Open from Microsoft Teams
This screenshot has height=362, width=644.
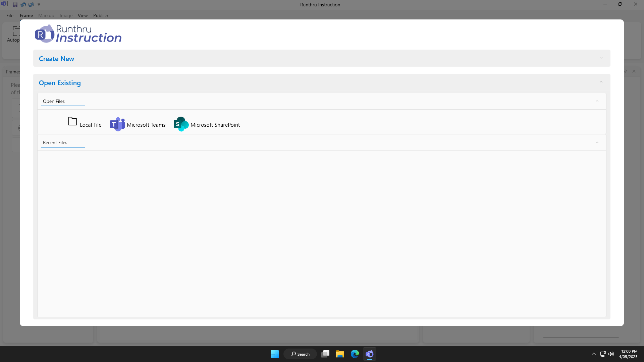coord(138,124)
